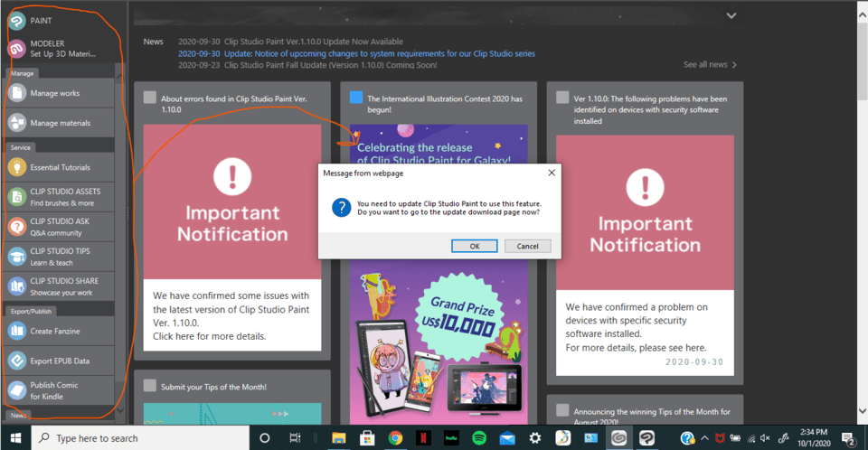Click Cancel in the update dialog
Screen dimensions: 868x450
click(x=527, y=246)
